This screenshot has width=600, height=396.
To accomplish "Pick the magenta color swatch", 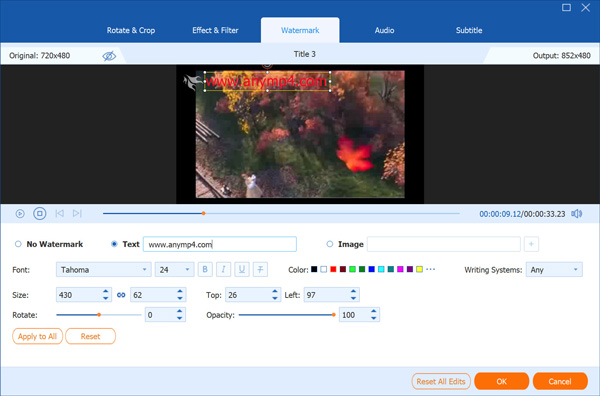I will click(400, 269).
